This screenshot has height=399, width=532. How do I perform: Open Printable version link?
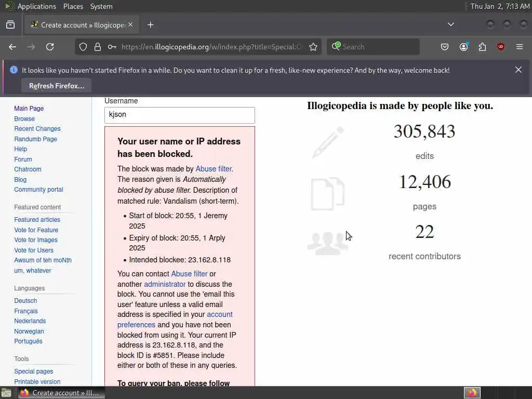tap(37, 382)
